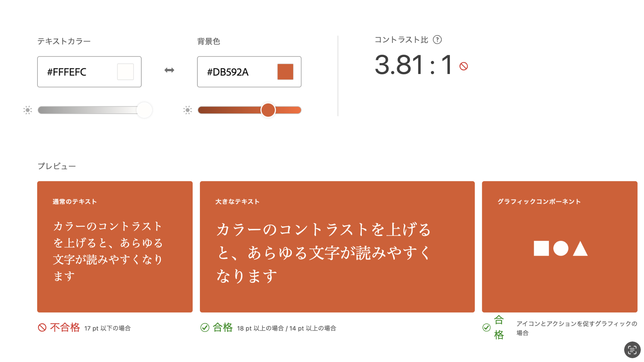Click the swap colors arrow icon
This screenshot has height=362, width=644.
pos(169,70)
